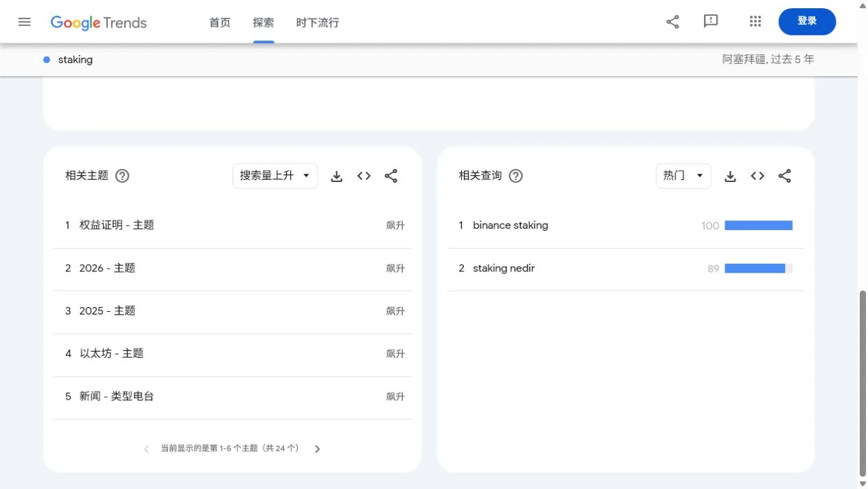Screen dimensions: 868x489
Task: Click the page vertical scrollbar thumb
Action: click(x=863, y=383)
